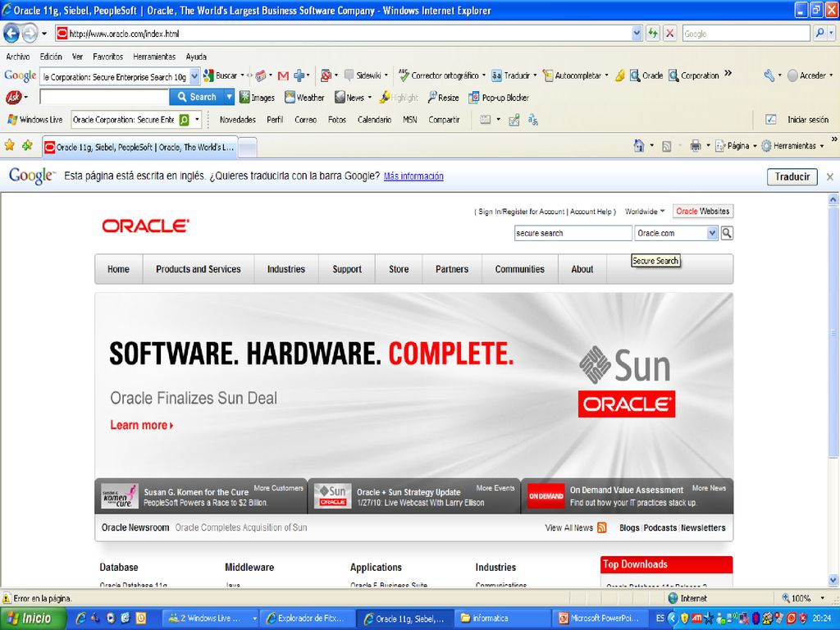This screenshot has height=630, width=840.
Task: Open the 100% zoom level control in status bar
Action: click(802, 598)
